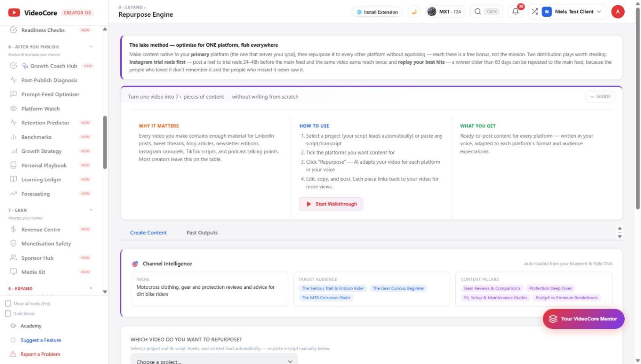
Task: Open the red A user avatar
Action: 618,12
